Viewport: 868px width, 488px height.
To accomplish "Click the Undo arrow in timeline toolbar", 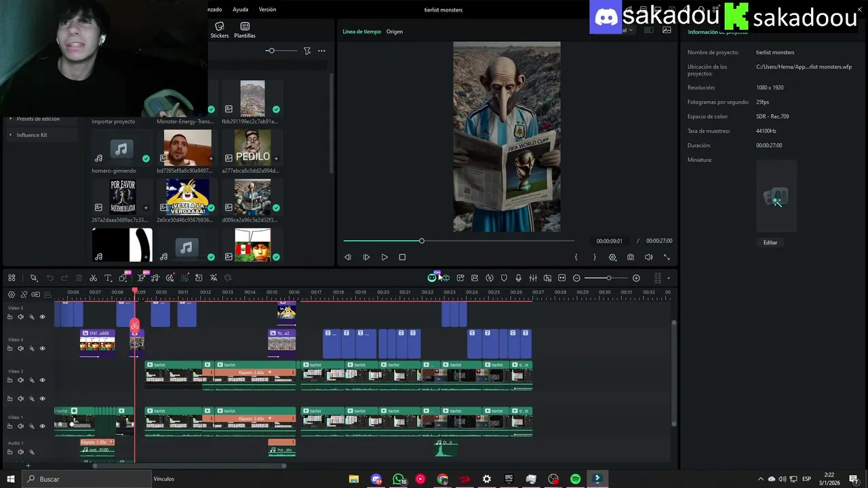I will click(50, 278).
